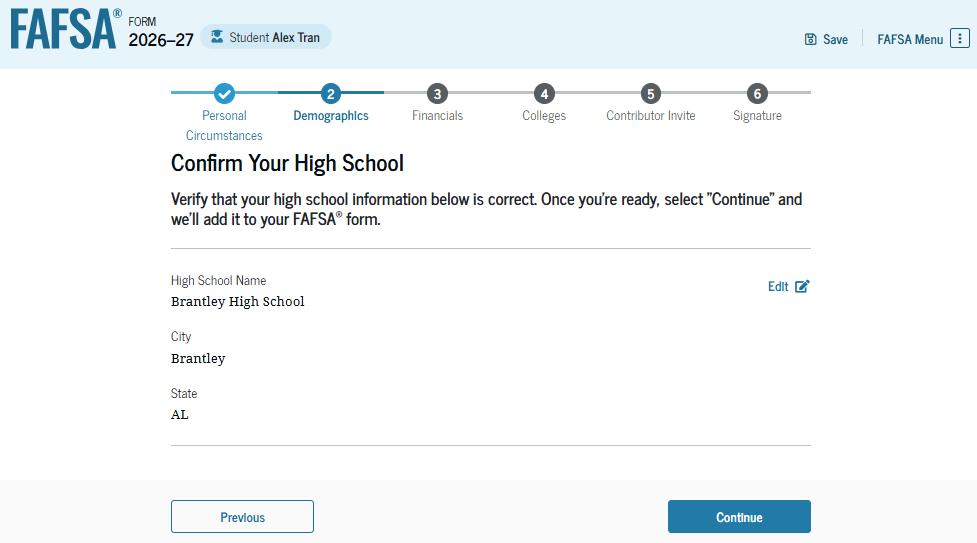Open the FAFSA Menu kebab icon
977x543 pixels.
959,39
